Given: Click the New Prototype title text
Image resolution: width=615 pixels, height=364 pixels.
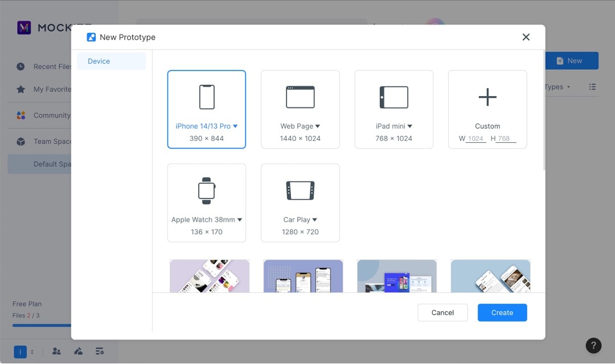Looking at the screenshot, I should (x=128, y=37).
